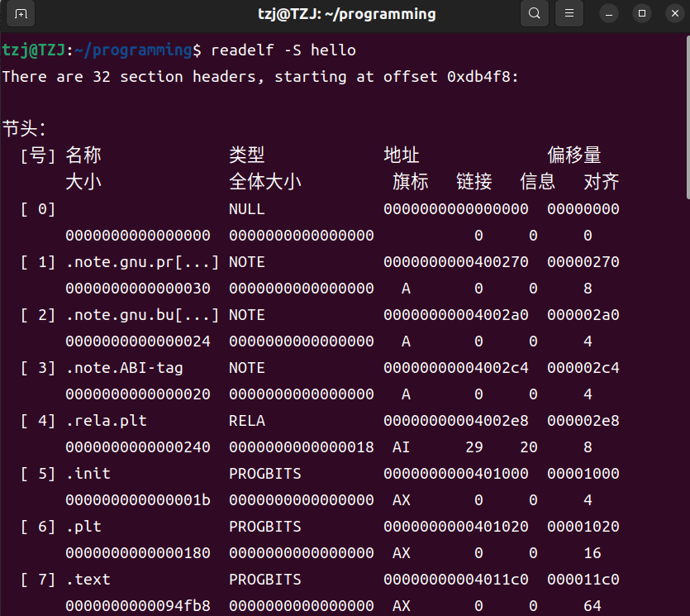Click the offset 00001020
This screenshot has width=690, height=616.
[x=583, y=526]
